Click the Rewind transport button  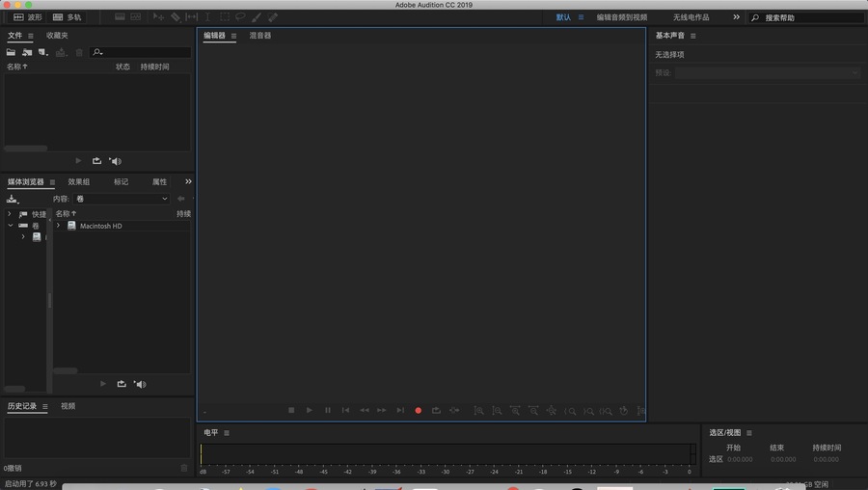[365, 410]
